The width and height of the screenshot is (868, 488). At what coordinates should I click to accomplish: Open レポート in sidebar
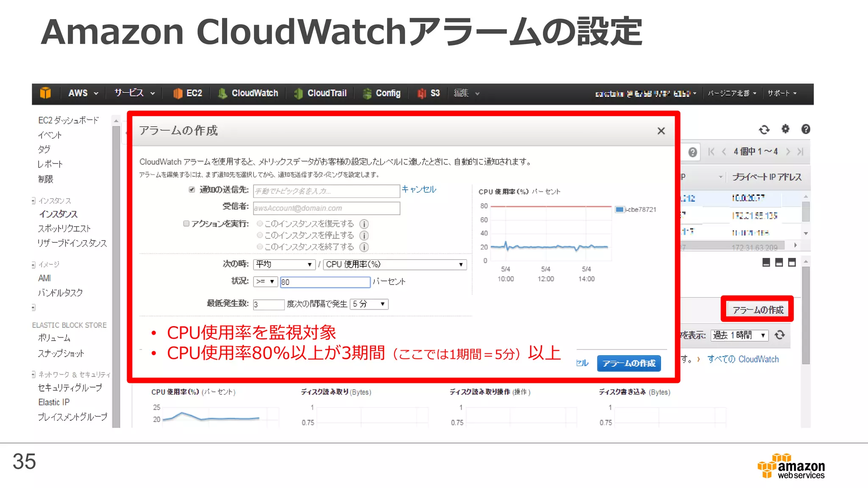(50, 164)
